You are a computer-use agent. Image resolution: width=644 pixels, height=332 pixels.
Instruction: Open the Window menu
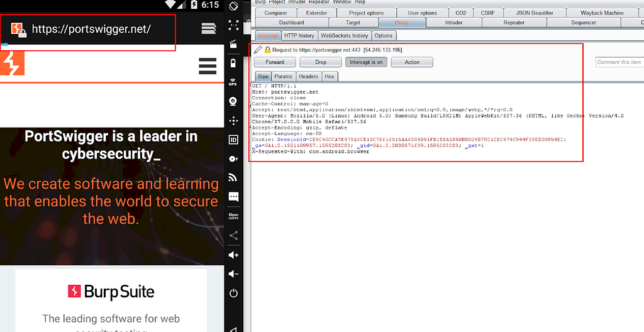coord(341,2)
